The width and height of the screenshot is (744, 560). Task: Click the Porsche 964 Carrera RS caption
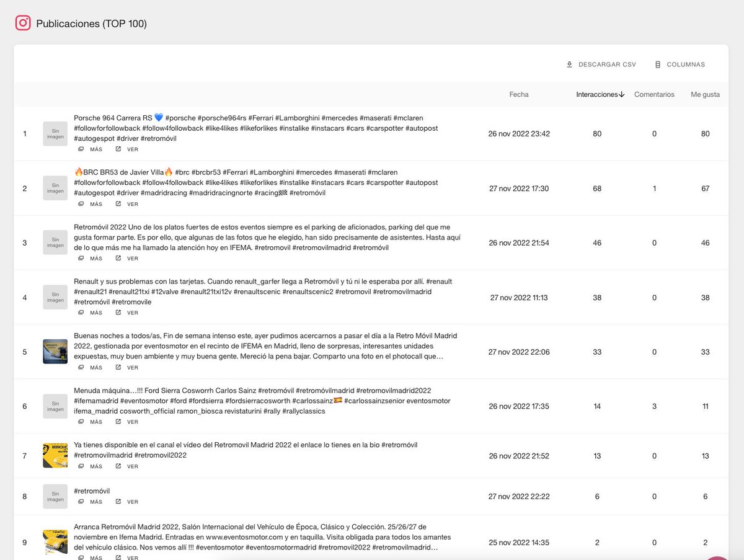(256, 128)
